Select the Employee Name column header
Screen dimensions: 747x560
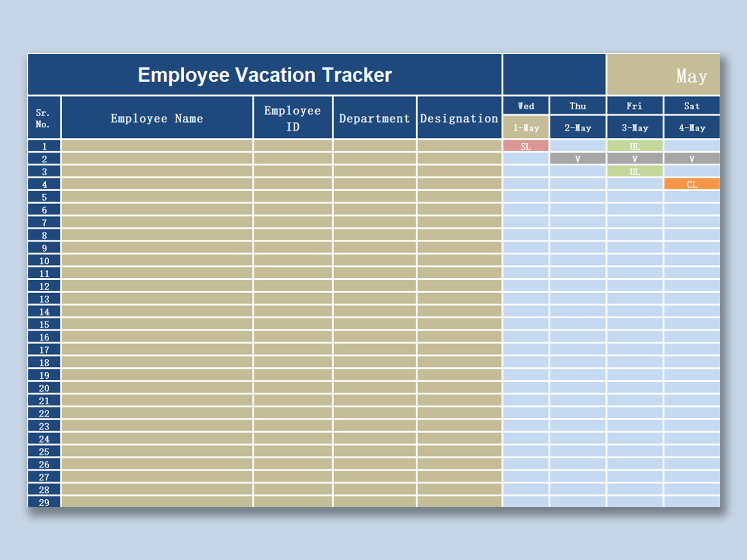pyautogui.click(x=156, y=118)
